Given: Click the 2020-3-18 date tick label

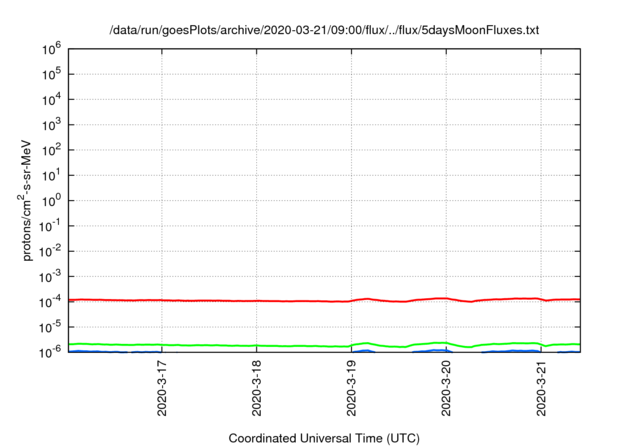Looking at the screenshot, I should 256,388.
